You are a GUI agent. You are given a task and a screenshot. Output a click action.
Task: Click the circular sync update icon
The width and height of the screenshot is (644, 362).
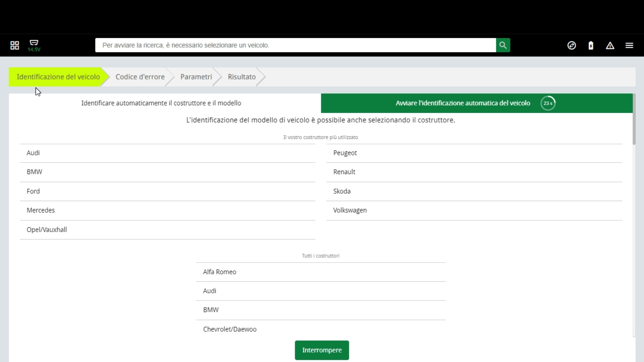(571, 45)
